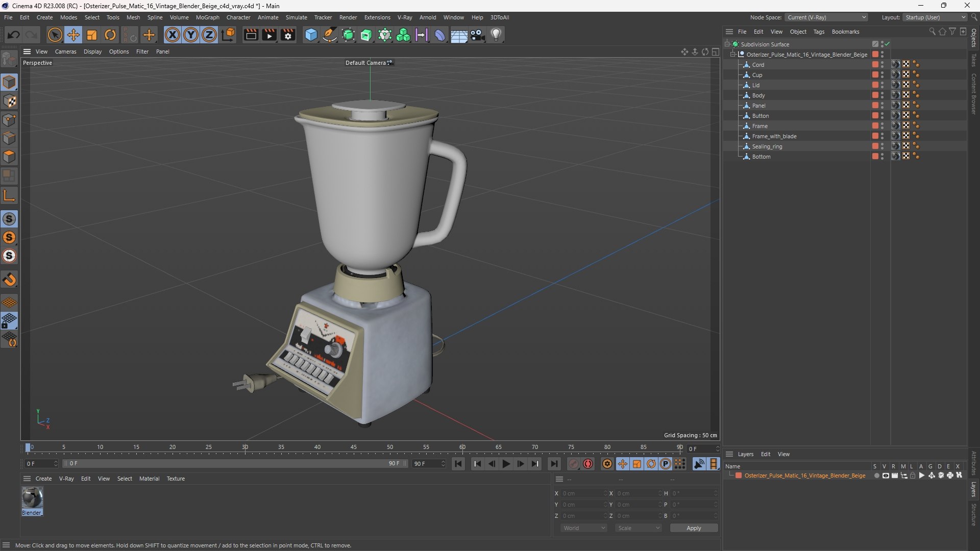The width and height of the screenshot is (980, 551).
Task: Toggle layer visibility eye for Osterizer layer
Action: pos(886,475)
